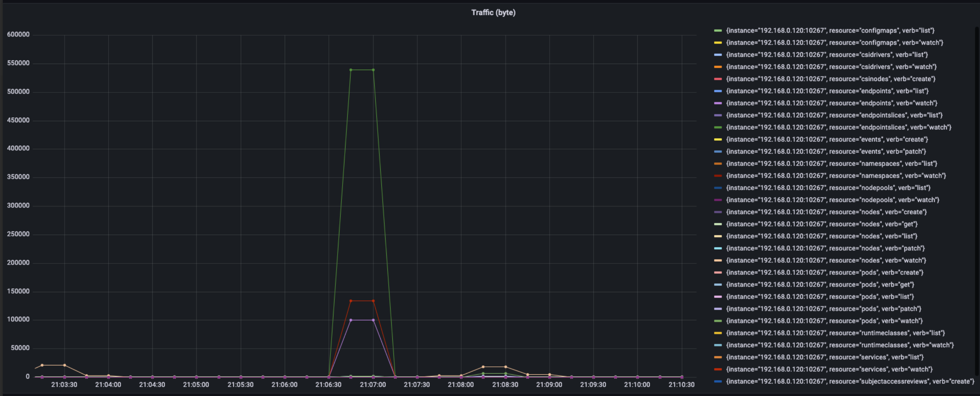Change color of nodes watch swatch

click(x=718, y=261)
